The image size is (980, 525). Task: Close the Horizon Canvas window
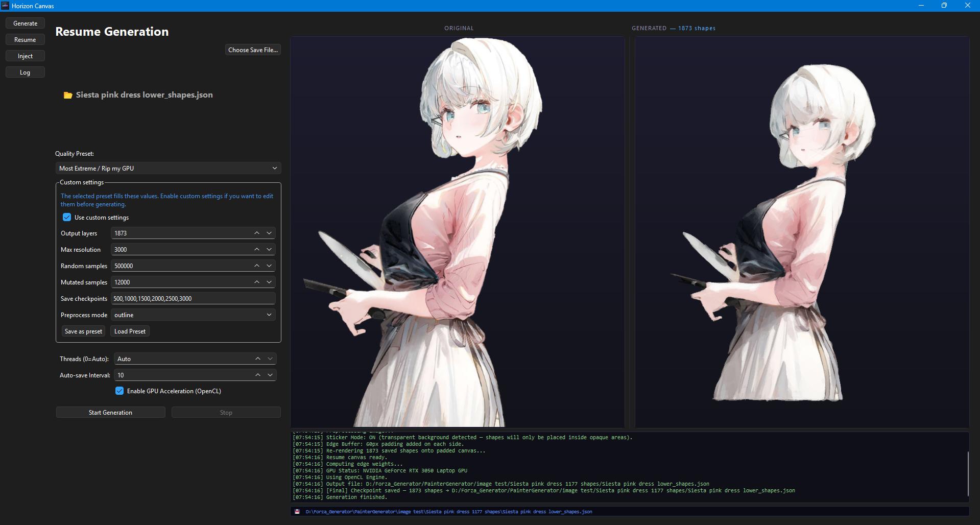coord(968,6)
